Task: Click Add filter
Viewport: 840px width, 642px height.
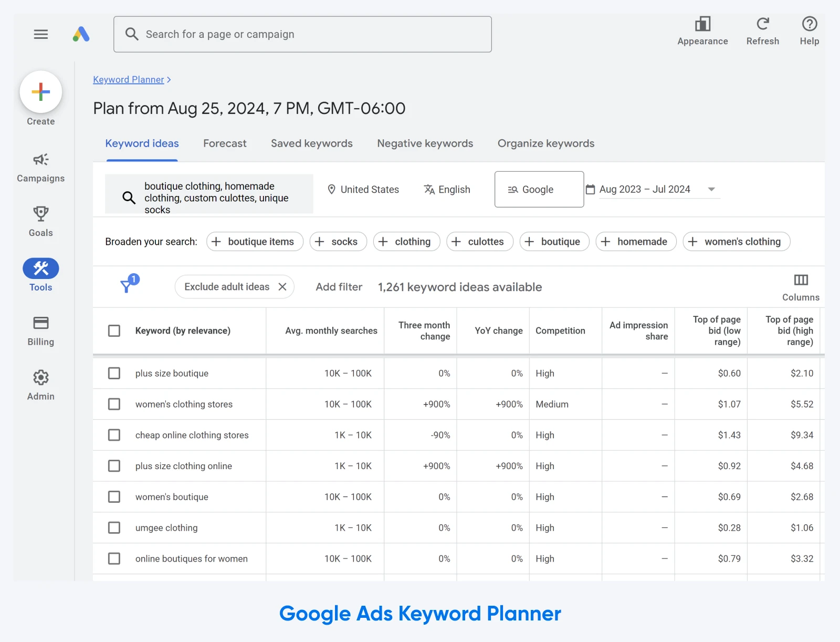Action: point(339,287)
